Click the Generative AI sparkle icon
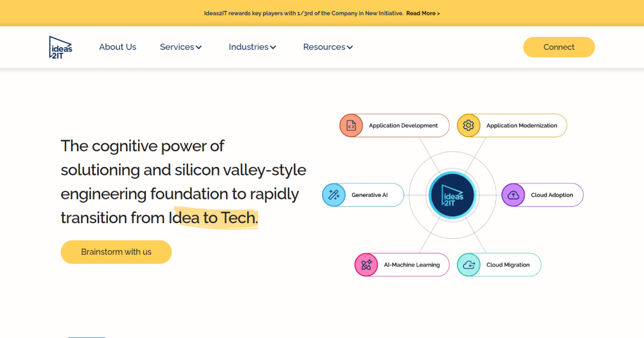The height and width of the screenshot is (338, 644). coord(334,195)
